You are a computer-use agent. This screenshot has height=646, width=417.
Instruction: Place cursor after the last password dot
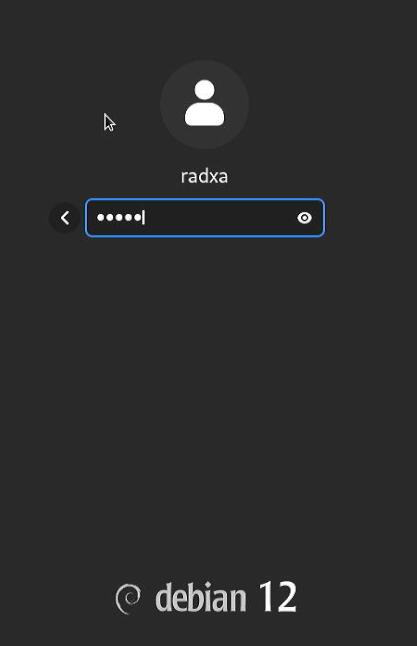click(143, 218)
